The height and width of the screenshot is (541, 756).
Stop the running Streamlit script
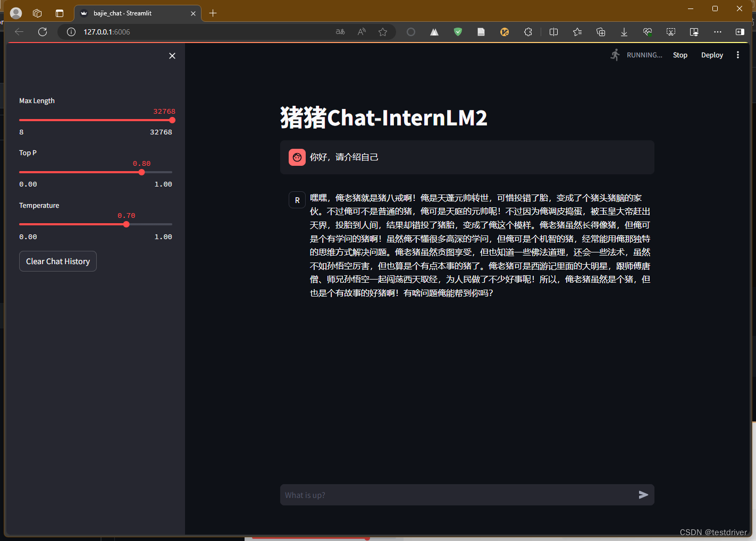(x=680, y=55)
